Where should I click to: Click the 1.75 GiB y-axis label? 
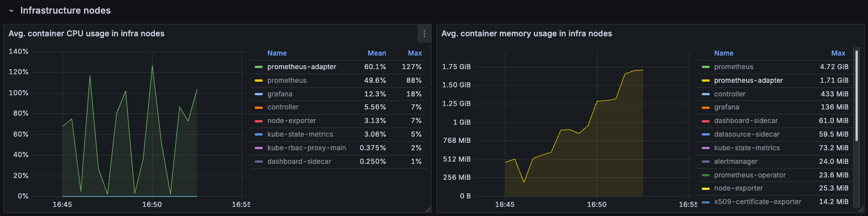click(457, 67)
